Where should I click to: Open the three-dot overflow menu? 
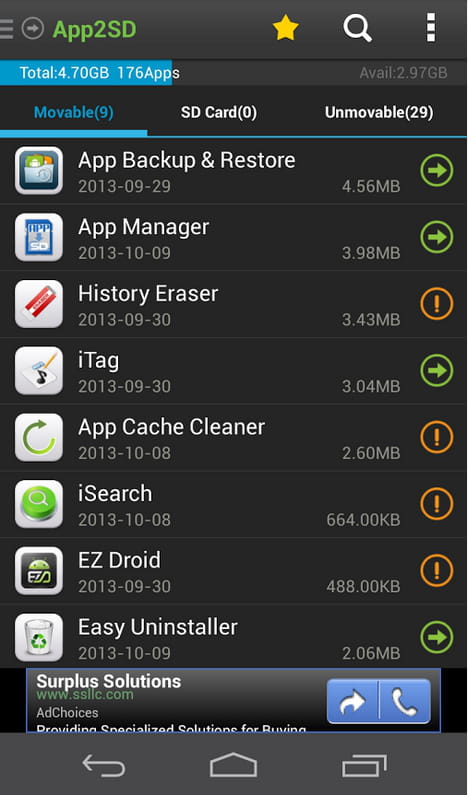point(430,28)
